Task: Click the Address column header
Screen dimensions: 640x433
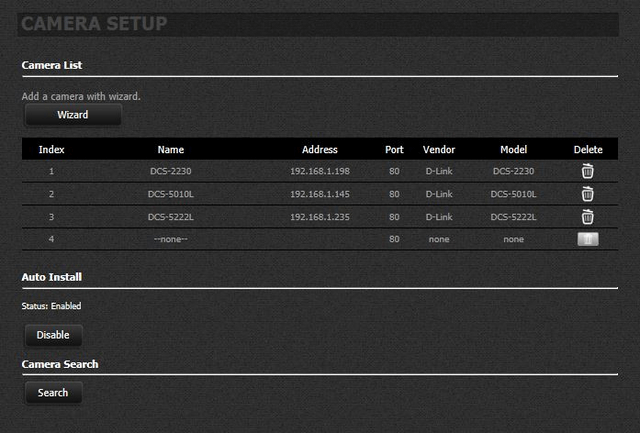Action: click(x=319, y=149)
